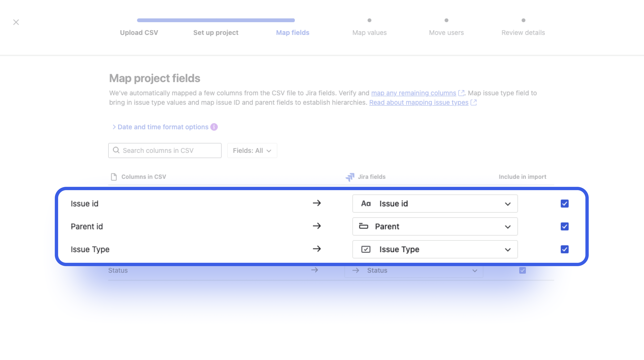Click the Issue Type checkbox-style field icon

[x=366, y=249]
